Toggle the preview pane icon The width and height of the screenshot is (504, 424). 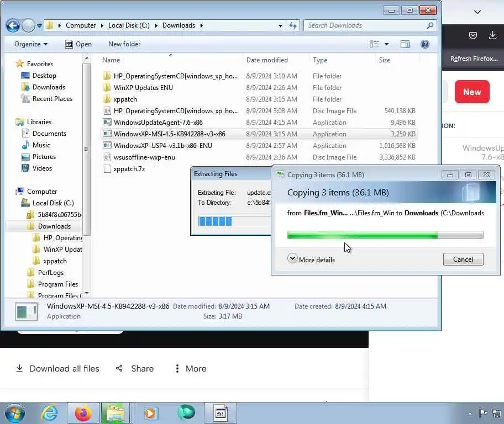pyautogui.click(x=405, y=44)
